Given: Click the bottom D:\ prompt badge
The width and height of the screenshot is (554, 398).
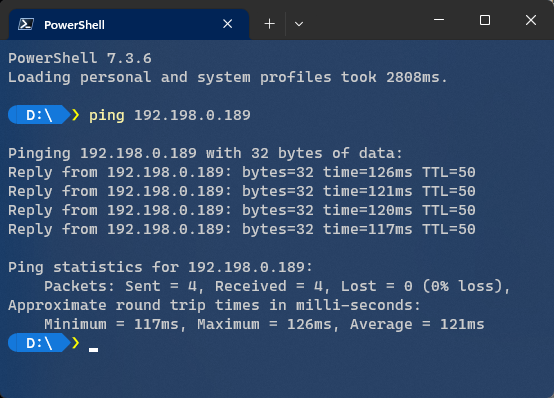Looking at the screenshot, I should 39,343.
